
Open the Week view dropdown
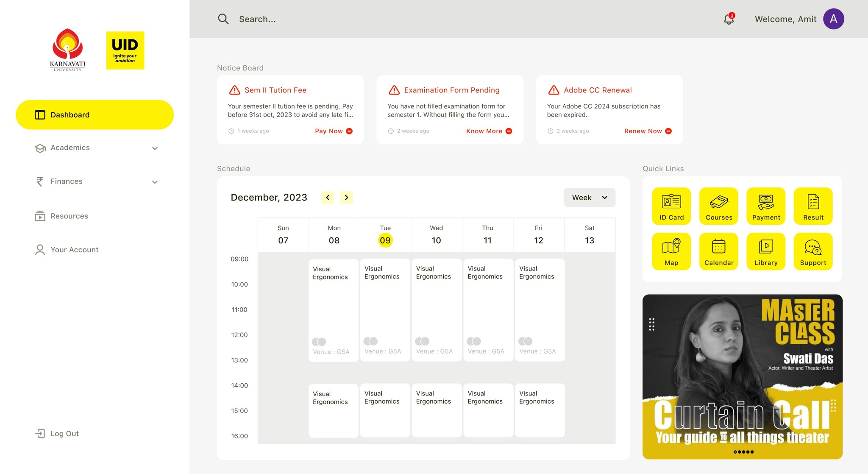tap(589, 198)
